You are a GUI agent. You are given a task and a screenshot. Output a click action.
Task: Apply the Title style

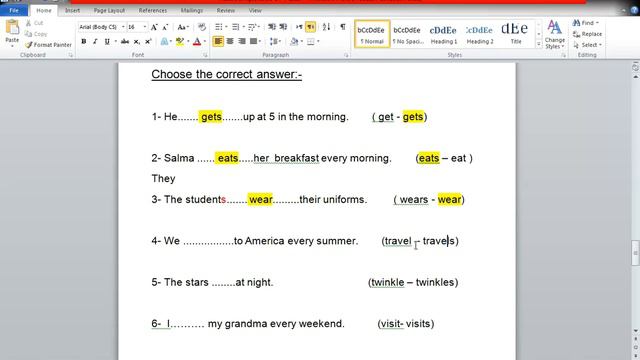tap(516, 34)
